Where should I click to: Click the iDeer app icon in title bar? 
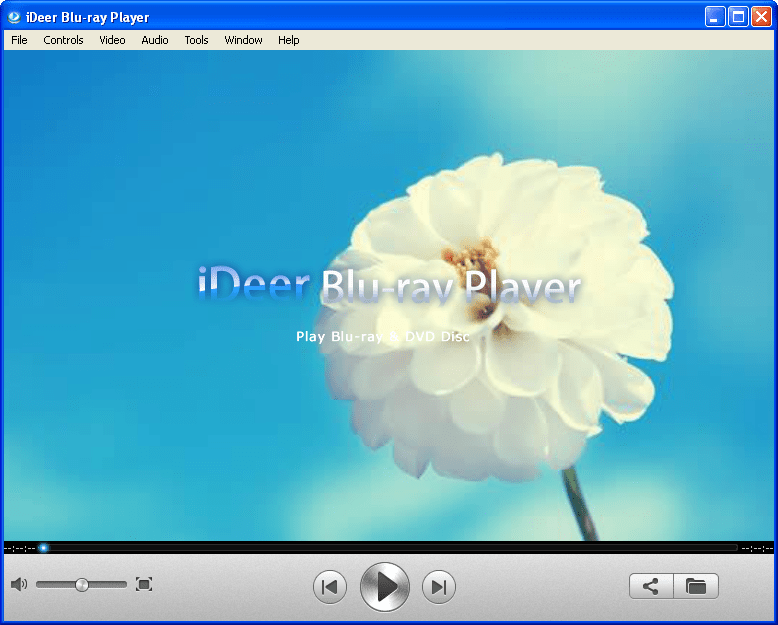tap(14, 17)
